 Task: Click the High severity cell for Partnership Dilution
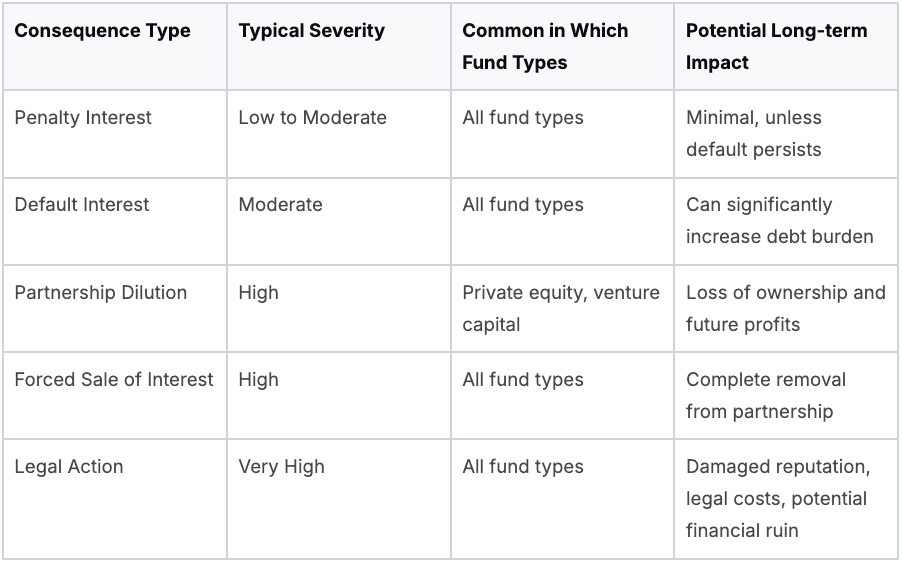tap(258, 292)
